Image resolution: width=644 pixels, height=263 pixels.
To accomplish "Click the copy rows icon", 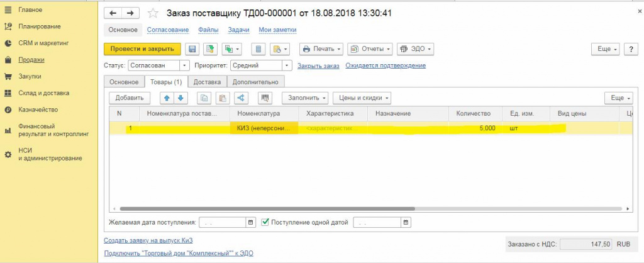I will pos(204,98).
